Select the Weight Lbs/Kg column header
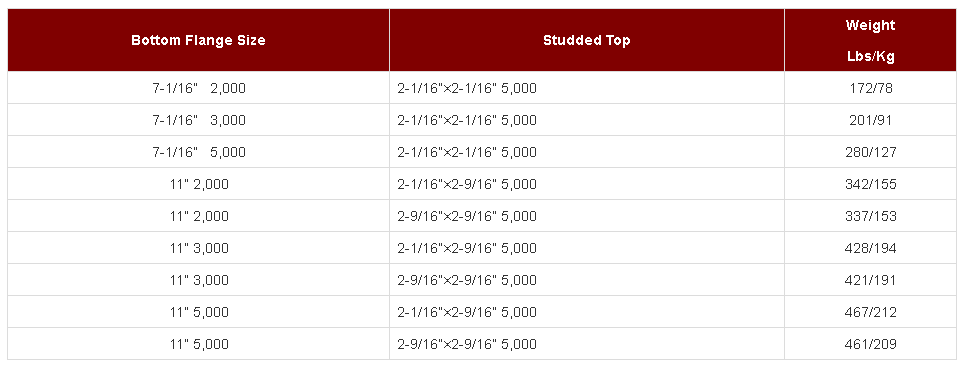 tap(870, 40)
